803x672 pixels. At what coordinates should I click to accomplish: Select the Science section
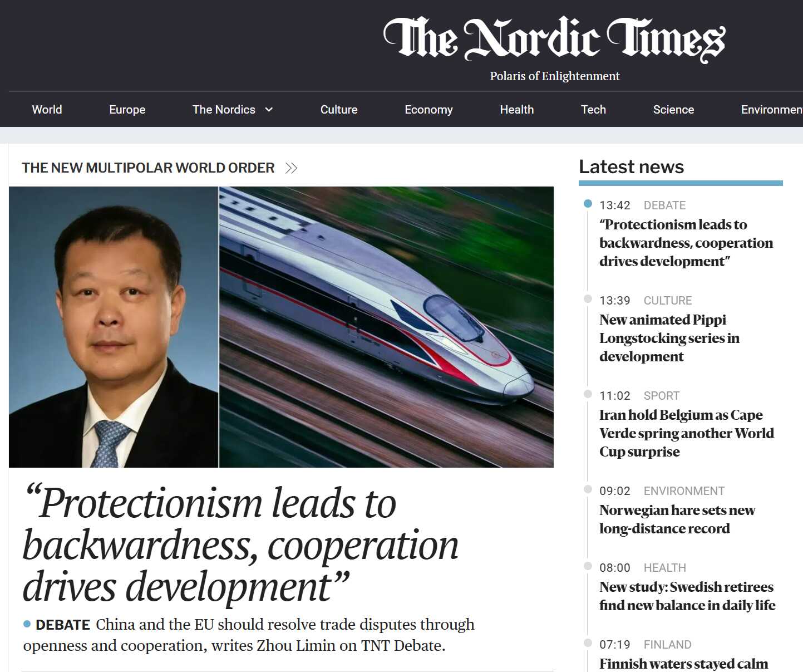coord(673,110)
